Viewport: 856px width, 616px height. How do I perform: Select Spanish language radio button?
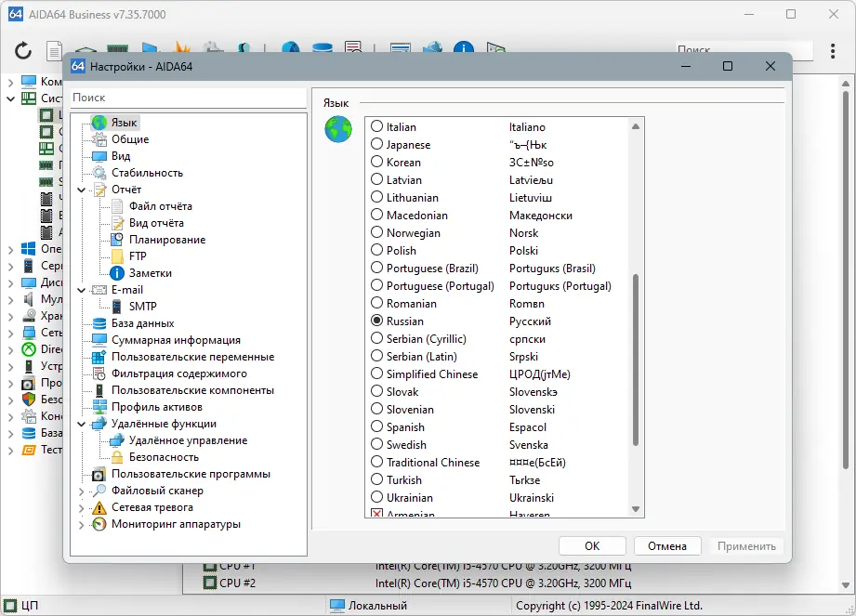click(376, 426)
